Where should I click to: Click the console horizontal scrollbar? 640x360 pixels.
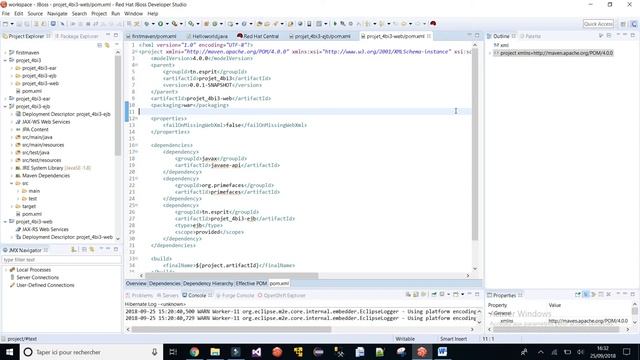click(x=231, y=329)
